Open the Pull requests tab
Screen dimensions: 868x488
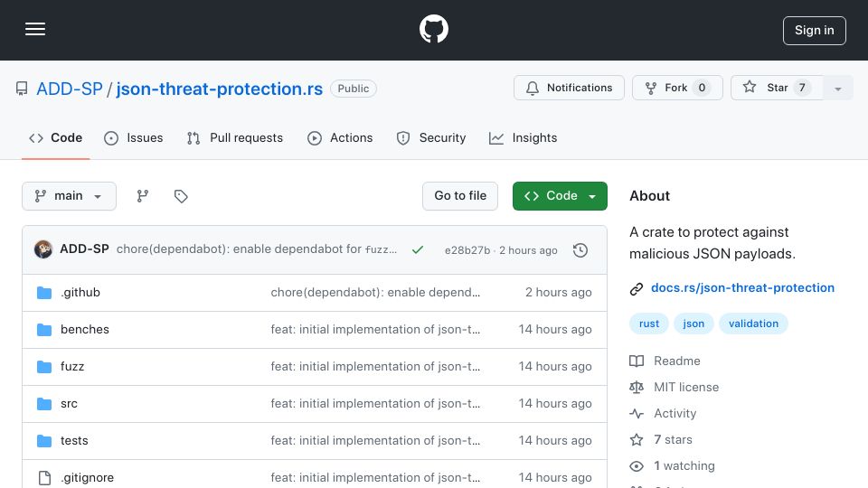235,137
